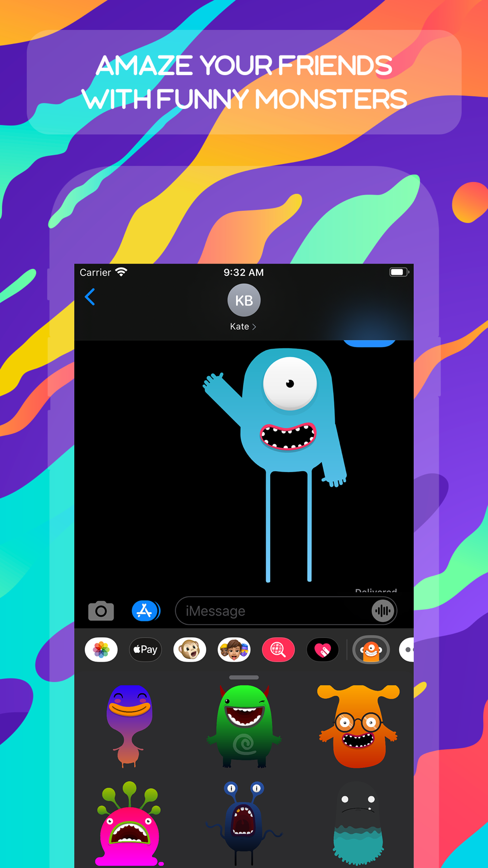Screen dimensions: 488x868
Task: Toggle the App Store apps button
Action: click(145, 611)
